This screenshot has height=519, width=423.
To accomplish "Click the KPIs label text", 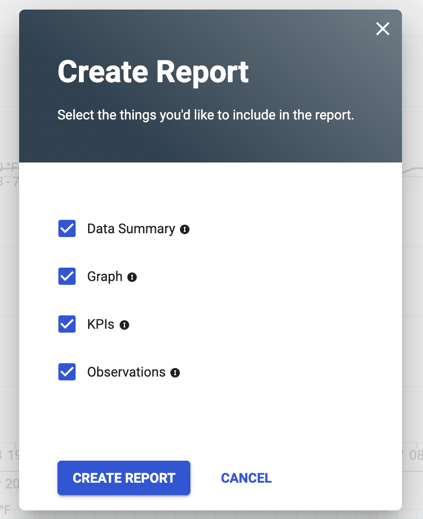I will click(101, 324).
